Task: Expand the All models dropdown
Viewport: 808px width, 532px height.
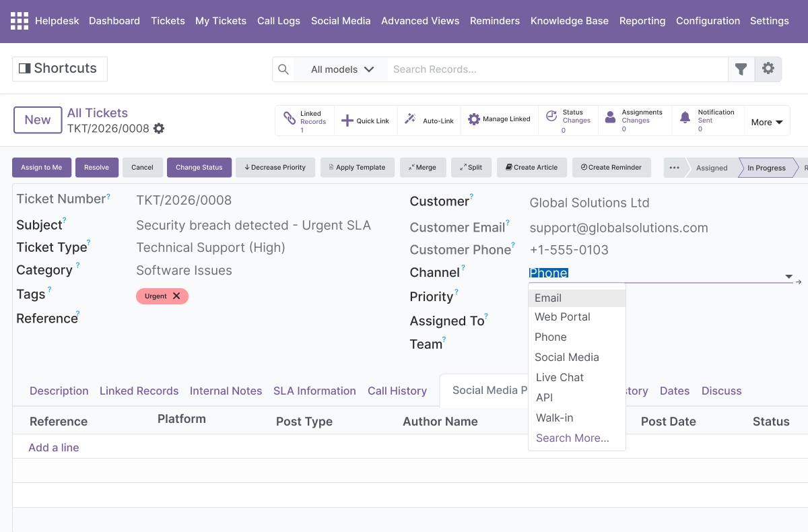Action: tap(342, 69)
